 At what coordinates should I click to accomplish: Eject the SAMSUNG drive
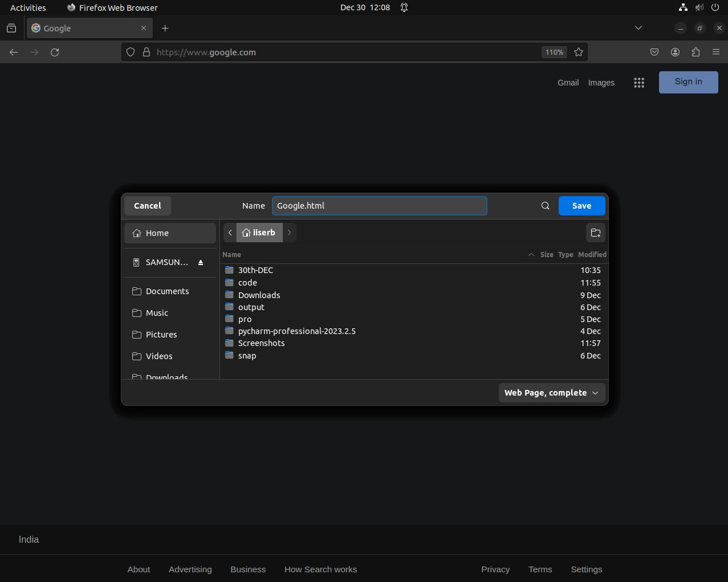[x=201, y=262]
